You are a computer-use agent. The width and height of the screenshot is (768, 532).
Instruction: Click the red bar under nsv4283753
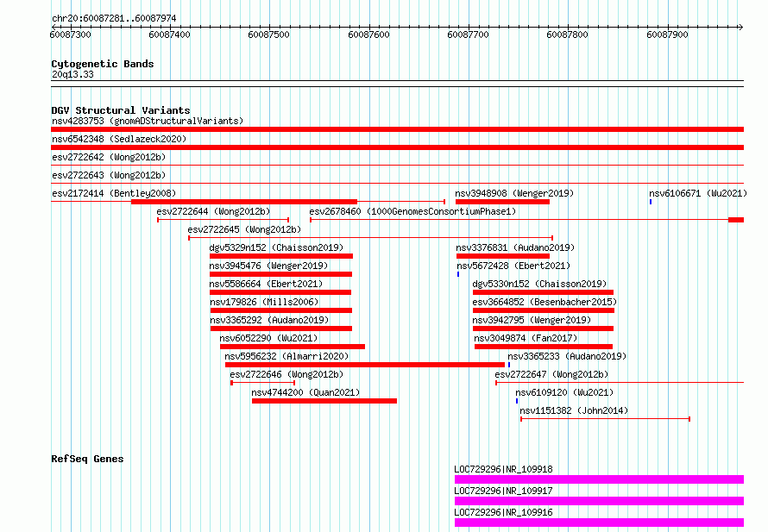397,129
